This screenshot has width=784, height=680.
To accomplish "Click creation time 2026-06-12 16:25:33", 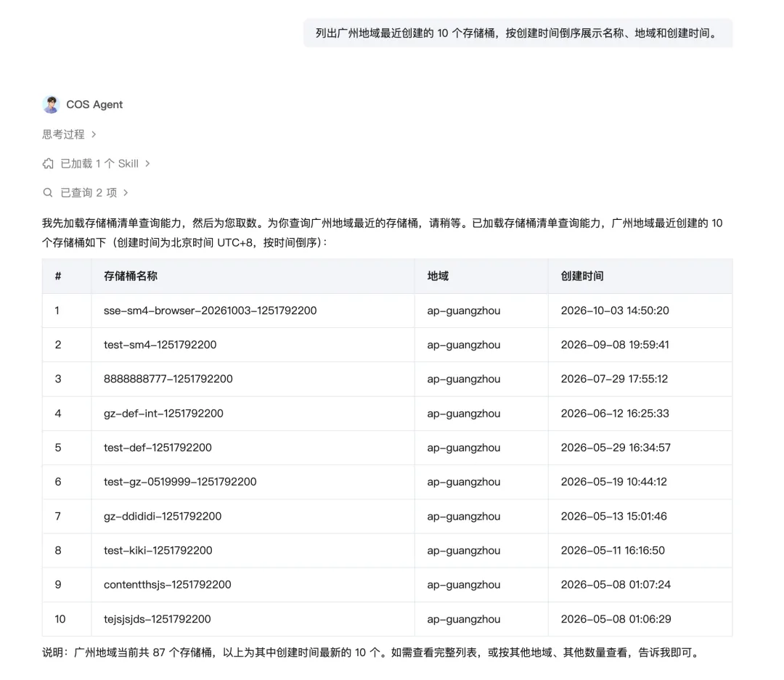I will (x=615, y=414).
